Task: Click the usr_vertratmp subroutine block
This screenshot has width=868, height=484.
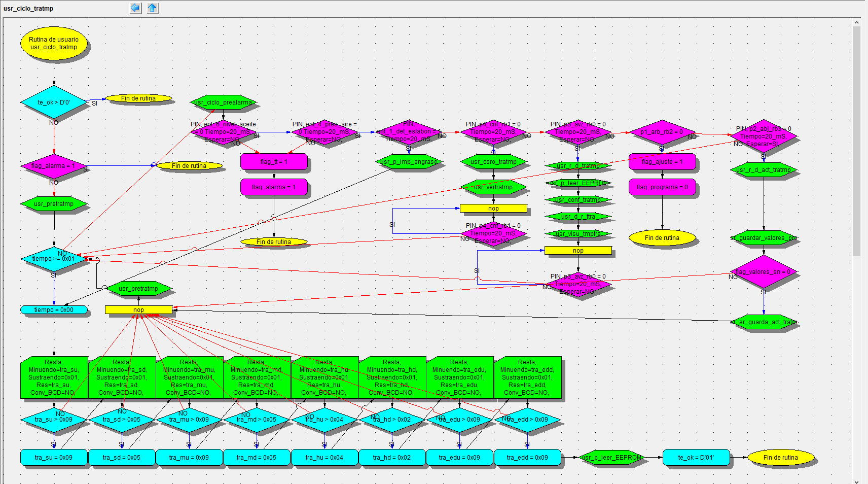Action: click(x=493, y=187)
